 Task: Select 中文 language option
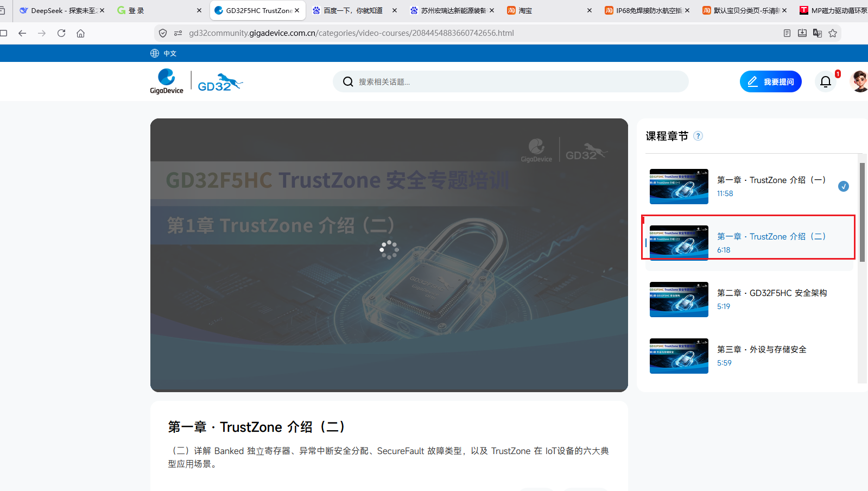click(170, 53)
